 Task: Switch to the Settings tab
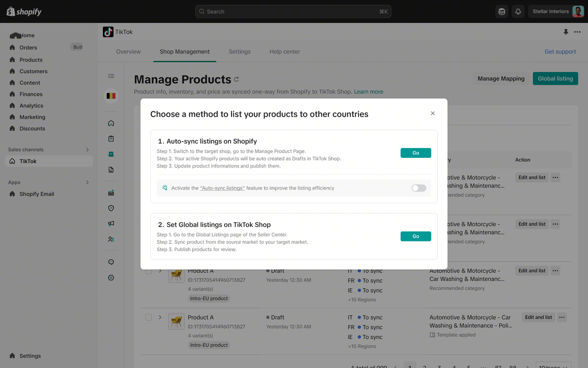coord(240,52)
